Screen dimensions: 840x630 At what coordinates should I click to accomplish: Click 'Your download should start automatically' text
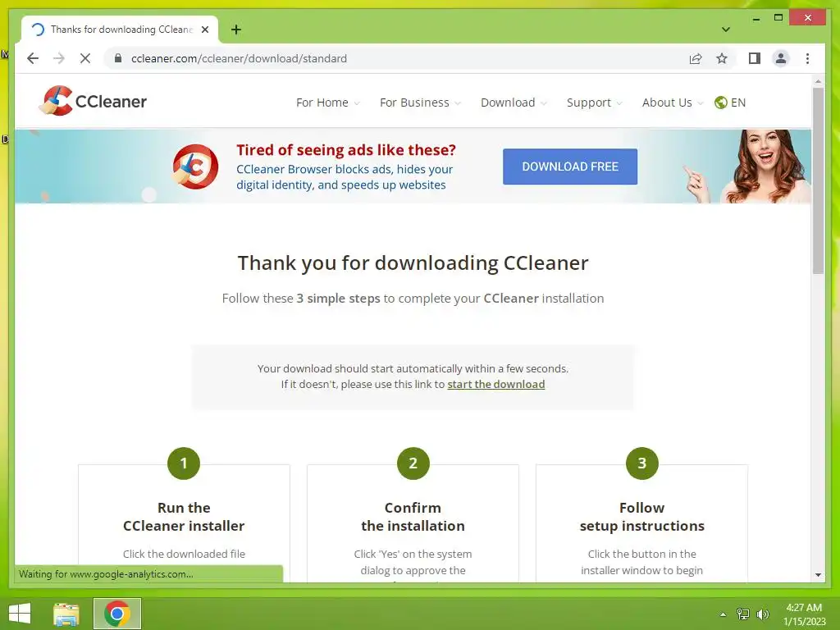pyautogui.click(x=413, y=368)
